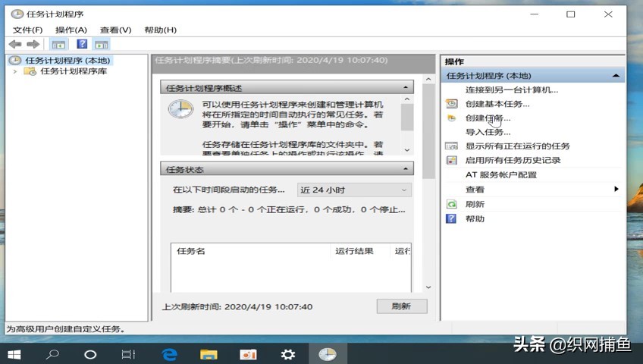The image size is (643, 364).
Task: Collapse the 任务计划程序 (本地) actions group
Action: pos(616,76)
